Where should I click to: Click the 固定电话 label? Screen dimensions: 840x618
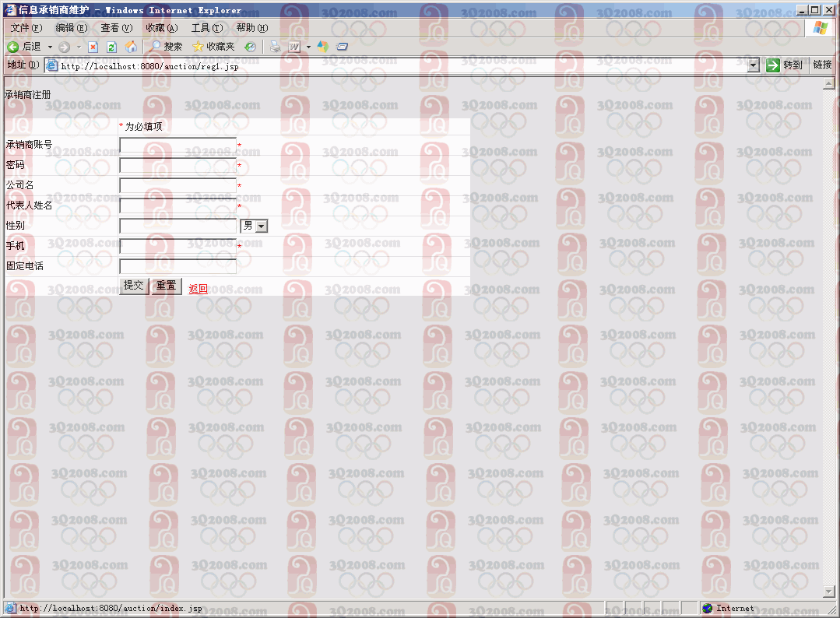point(25,266)
